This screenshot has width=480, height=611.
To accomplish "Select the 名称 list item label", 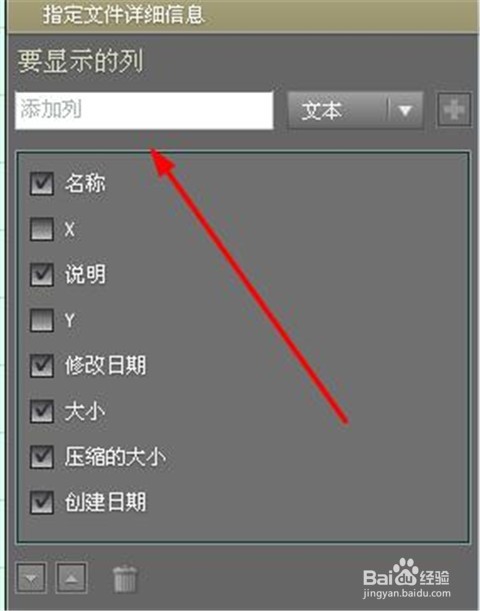I will (85, 183).
